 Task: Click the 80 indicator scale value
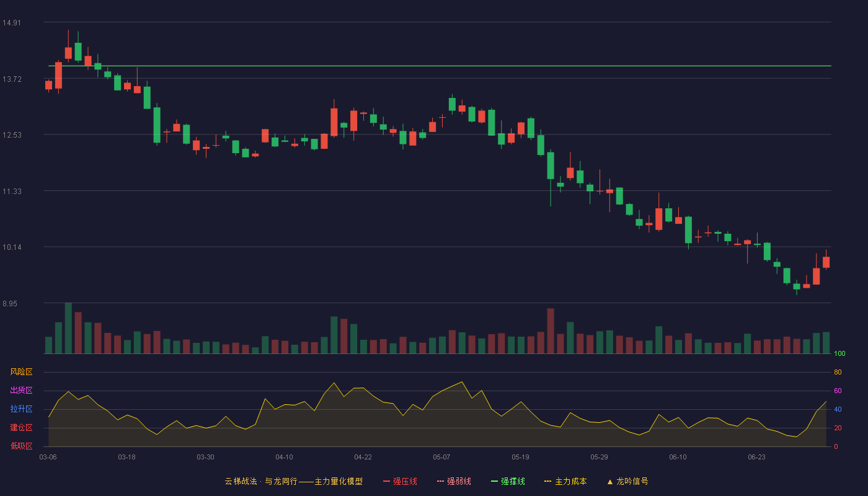[x=838, y=373]
